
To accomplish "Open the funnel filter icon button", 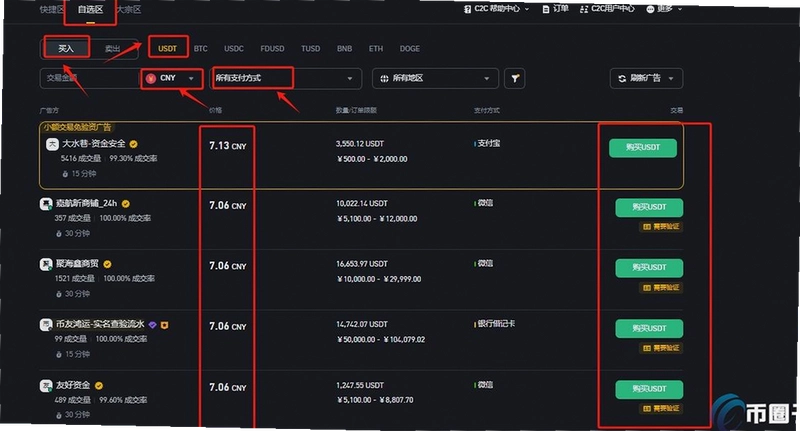I will point(515,79).
